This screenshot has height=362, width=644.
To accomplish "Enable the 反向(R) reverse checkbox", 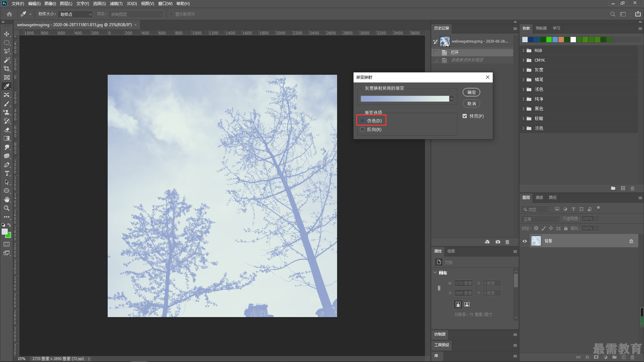I will tap(362, 129).
